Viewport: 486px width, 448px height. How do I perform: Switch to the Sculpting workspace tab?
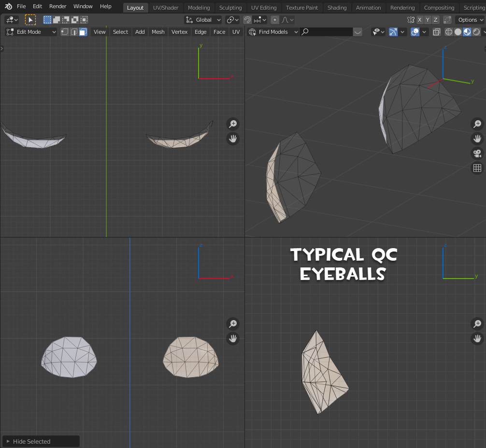pyautogui.click(x=230, y=8)
